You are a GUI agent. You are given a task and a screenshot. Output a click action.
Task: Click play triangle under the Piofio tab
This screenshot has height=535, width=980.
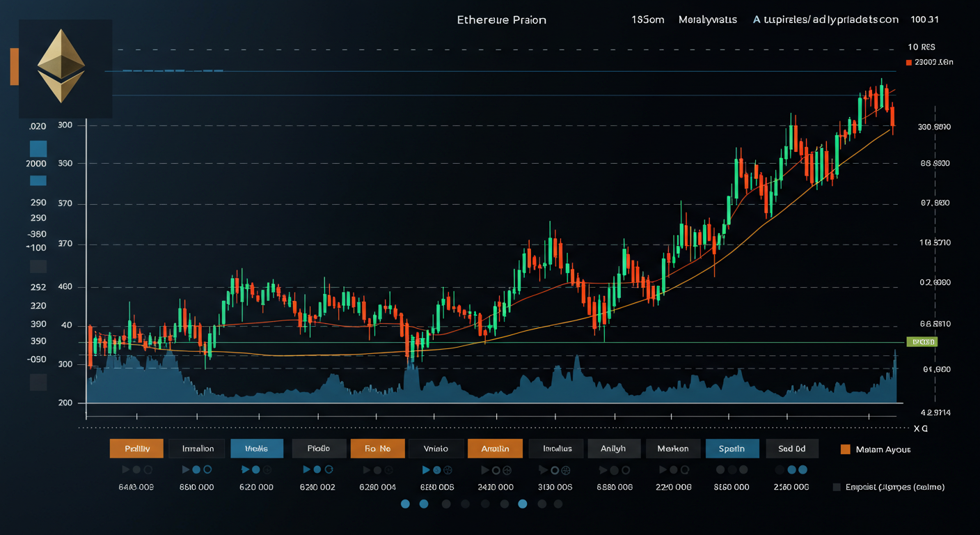click(307, 470)
